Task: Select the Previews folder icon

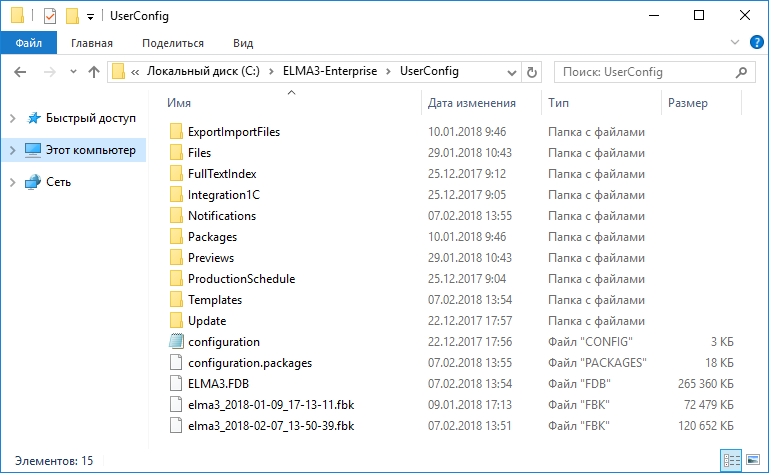Action: point(176,258)
